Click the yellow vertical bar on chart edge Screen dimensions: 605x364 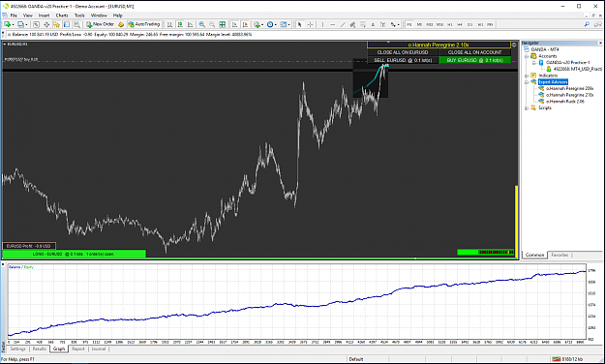(x=517, y=221)
